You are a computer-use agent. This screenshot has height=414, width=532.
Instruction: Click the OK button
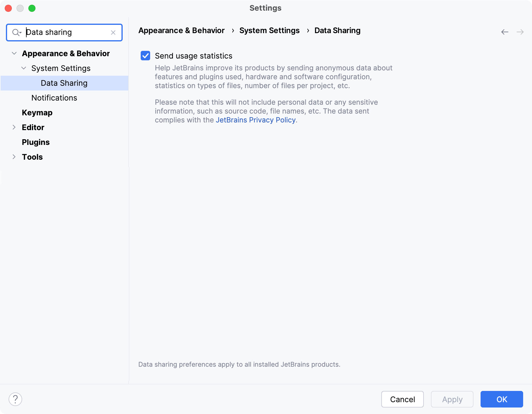501,399
